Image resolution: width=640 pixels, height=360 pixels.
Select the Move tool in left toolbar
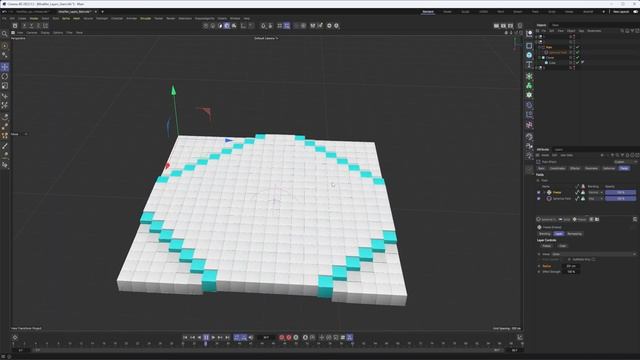pos(5,67)
